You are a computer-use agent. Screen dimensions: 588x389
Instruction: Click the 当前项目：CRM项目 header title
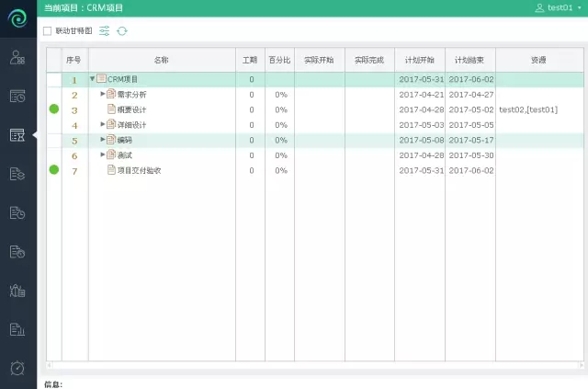84,8
